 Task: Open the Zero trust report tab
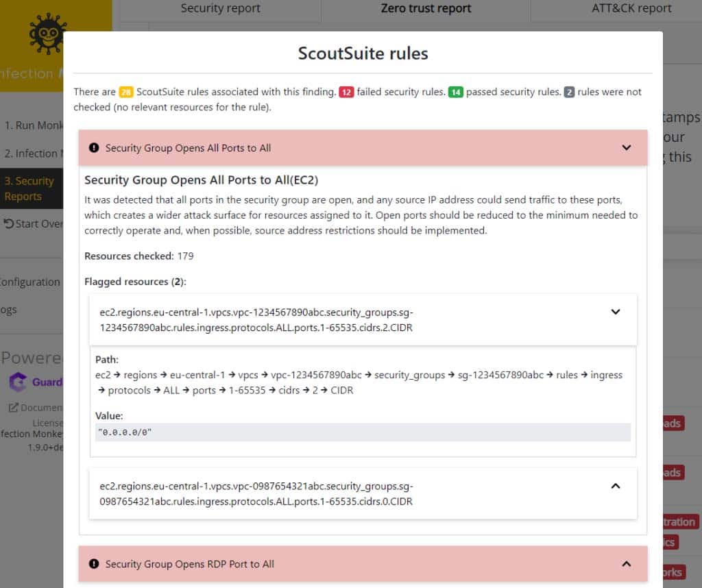coord(426,9)
